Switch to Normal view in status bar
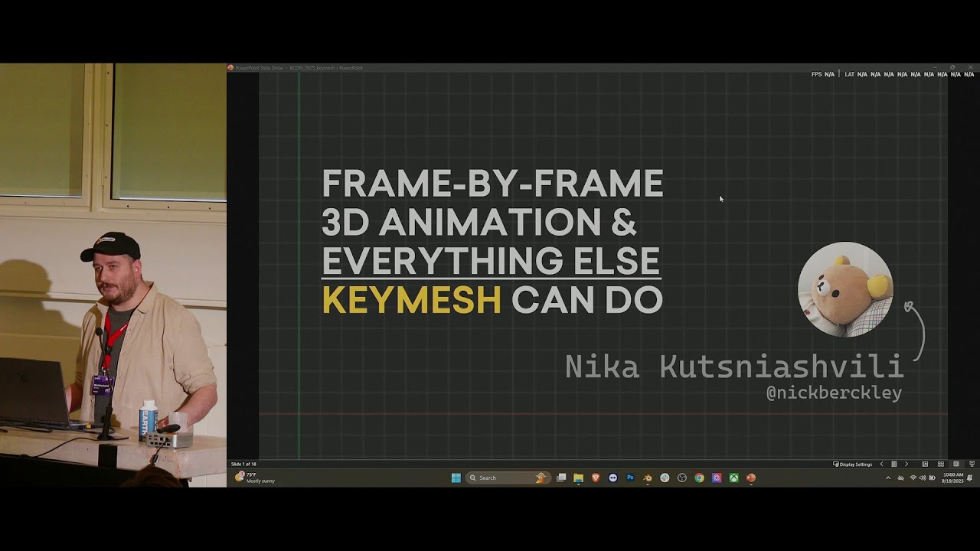980x551 pixels. pos(925,464)
